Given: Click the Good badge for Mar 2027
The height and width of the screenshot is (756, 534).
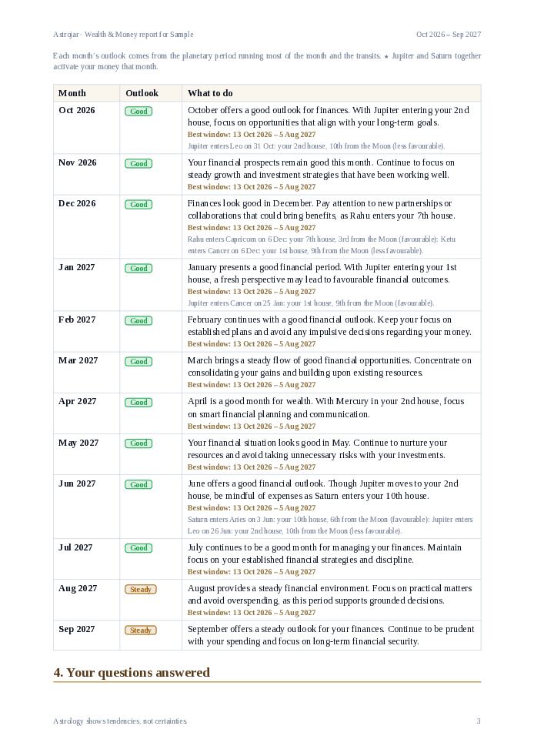Looking at the screenshot, I should coord(139,362).
